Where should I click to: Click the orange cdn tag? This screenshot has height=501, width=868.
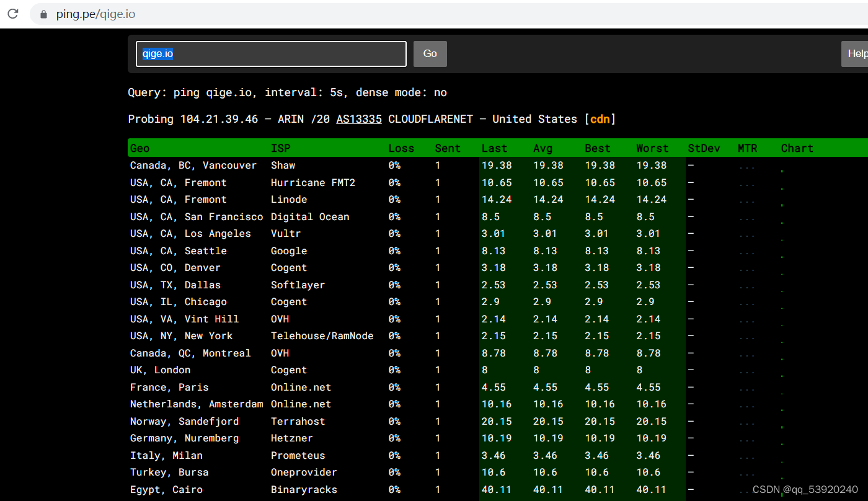click(x=600, y=119)
